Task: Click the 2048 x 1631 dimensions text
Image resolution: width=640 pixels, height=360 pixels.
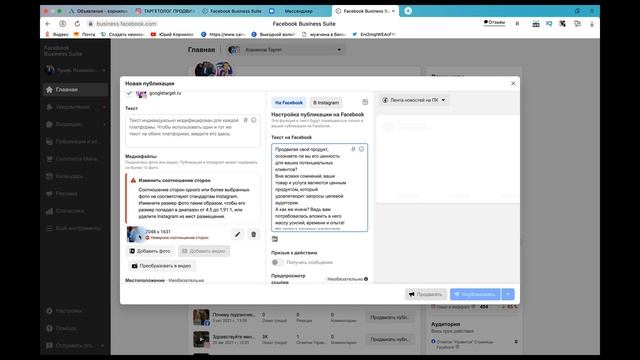Action: click(x=158, y=231)
